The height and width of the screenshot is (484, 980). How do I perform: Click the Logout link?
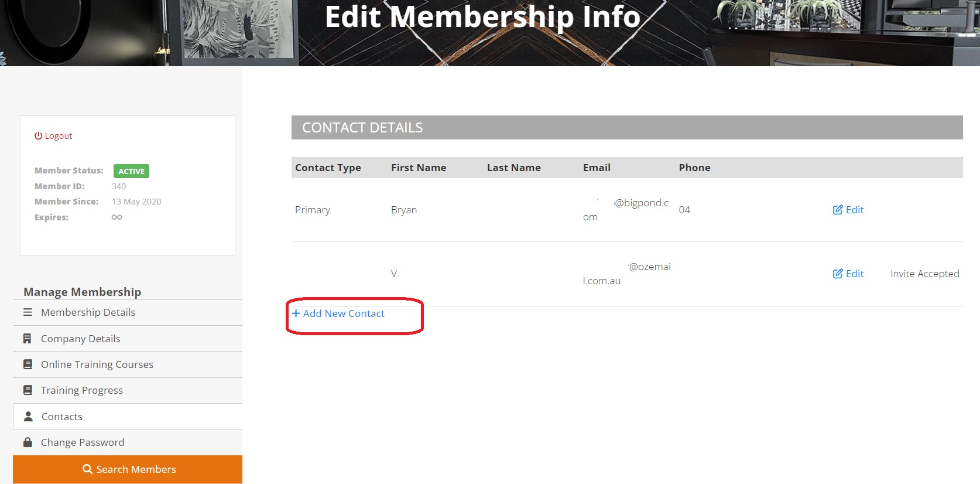coord(58,135)
